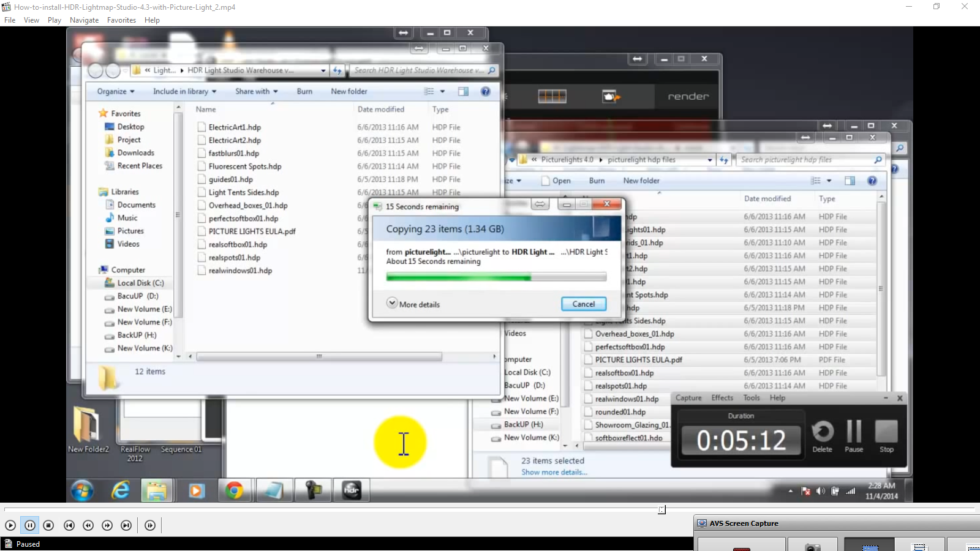Click the volume icon in system tray
Screen dimensions: 980x551
[820, 491]
